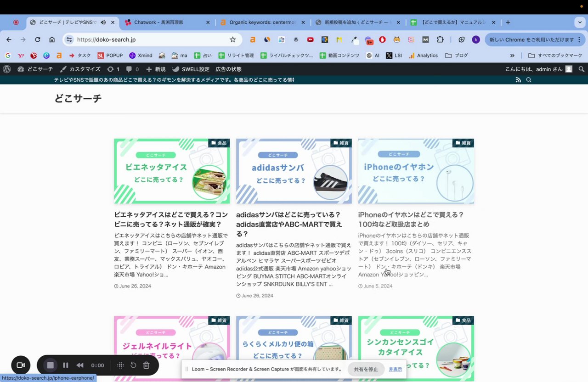This screenshot has height=382, width=588.
Task: Select the 雑貨 category tag on adidasサンバ card
Action: click(341, 143)
